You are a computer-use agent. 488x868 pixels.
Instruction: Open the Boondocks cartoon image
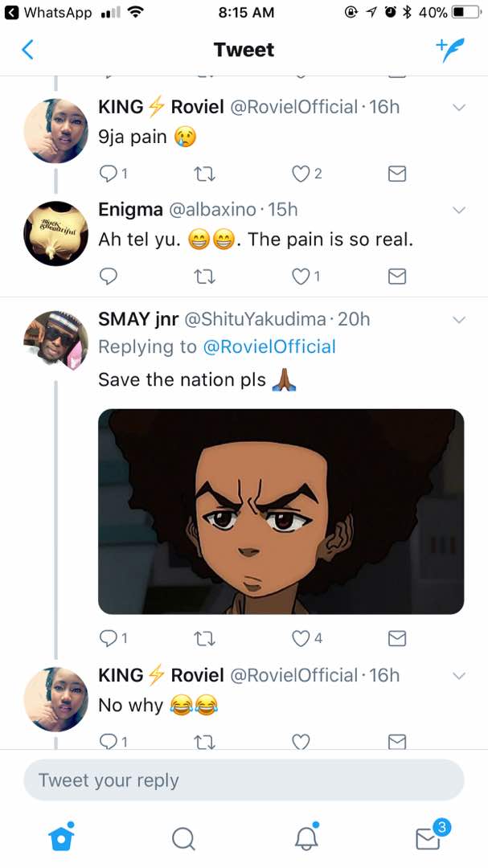(x=281, y=512)
